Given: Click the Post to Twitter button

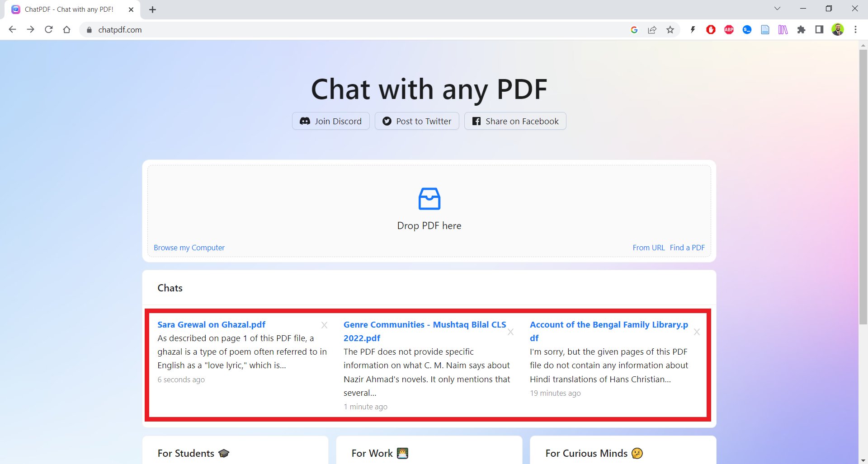Looking at the screenshot, I should point(417,121).
